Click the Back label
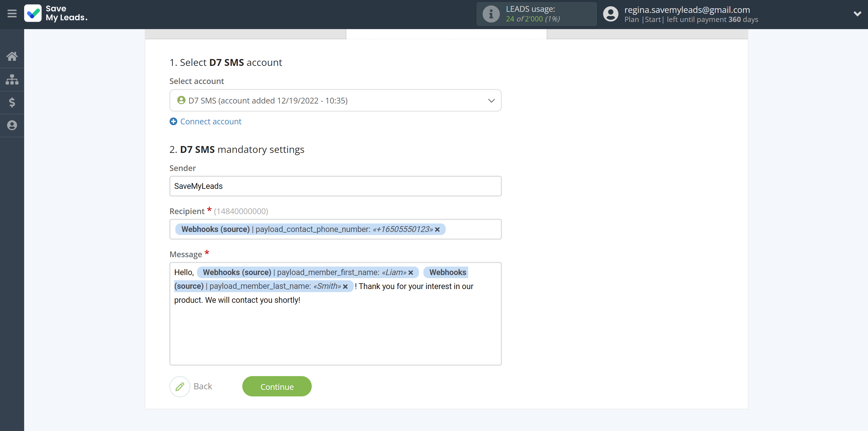 [203, 386]
